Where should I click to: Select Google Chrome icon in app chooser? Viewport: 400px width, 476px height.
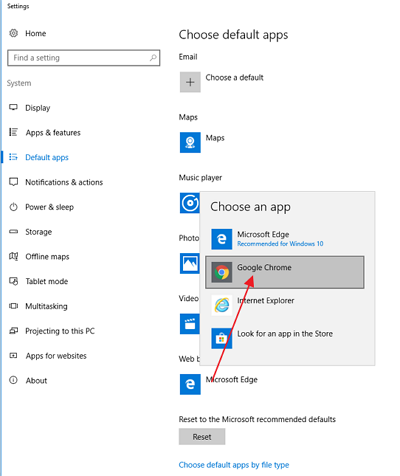click(222, 272)
